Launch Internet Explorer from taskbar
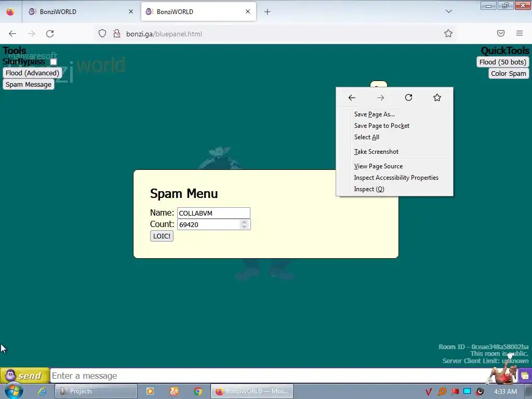532x399 pixels. point(42,391)
